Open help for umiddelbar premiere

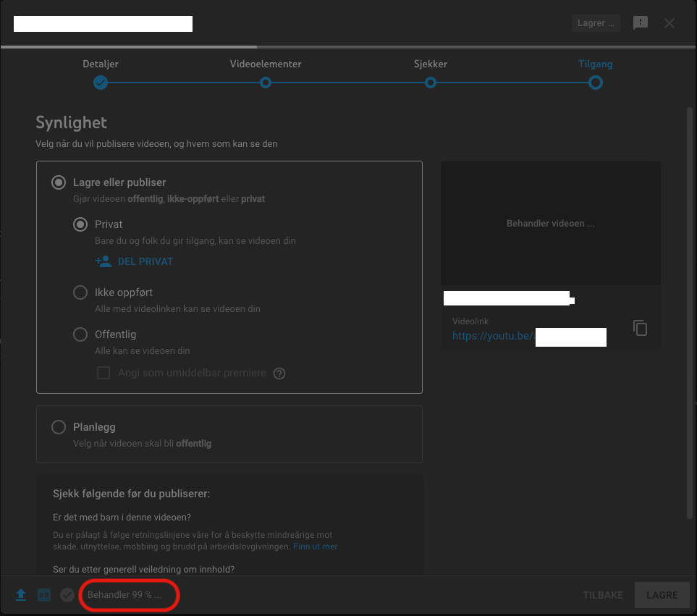[279, 374]
